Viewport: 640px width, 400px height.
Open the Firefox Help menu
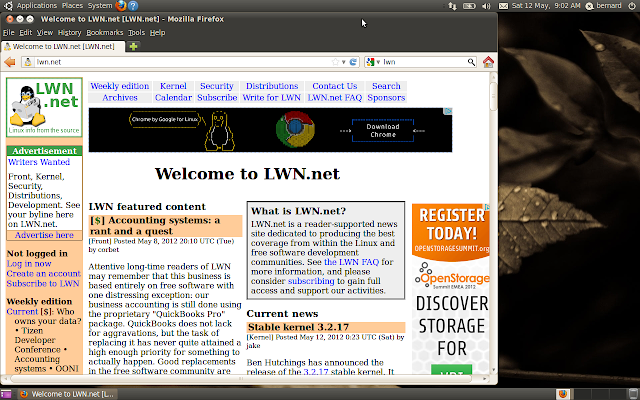point(157,33)
